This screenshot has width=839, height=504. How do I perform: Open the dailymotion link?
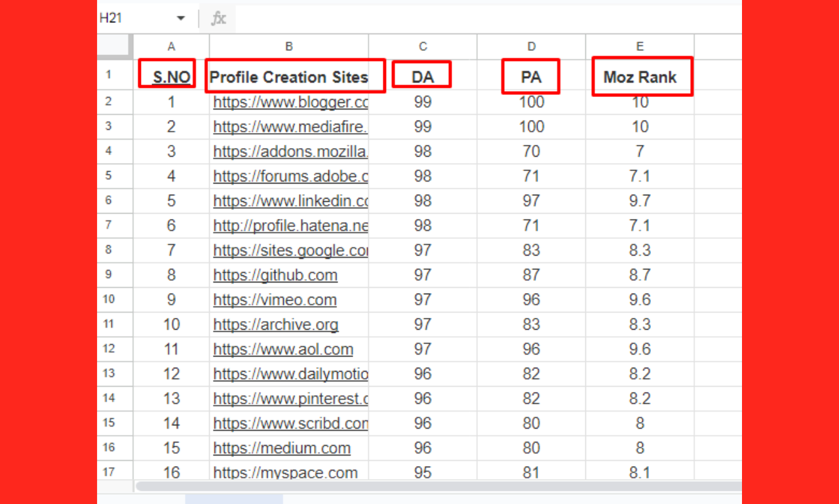(290, 374)
